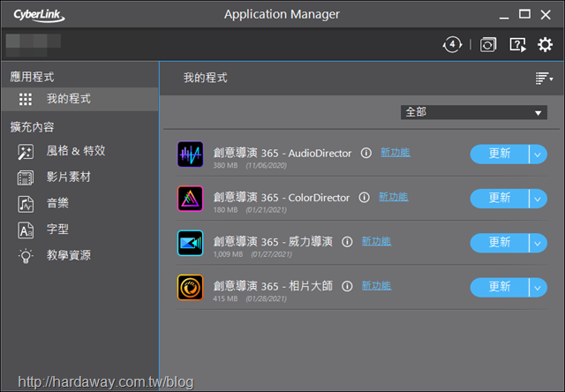Click the AudioDirector app icon
The width and height of the screenshot is (565, 392).
(191, 155)
